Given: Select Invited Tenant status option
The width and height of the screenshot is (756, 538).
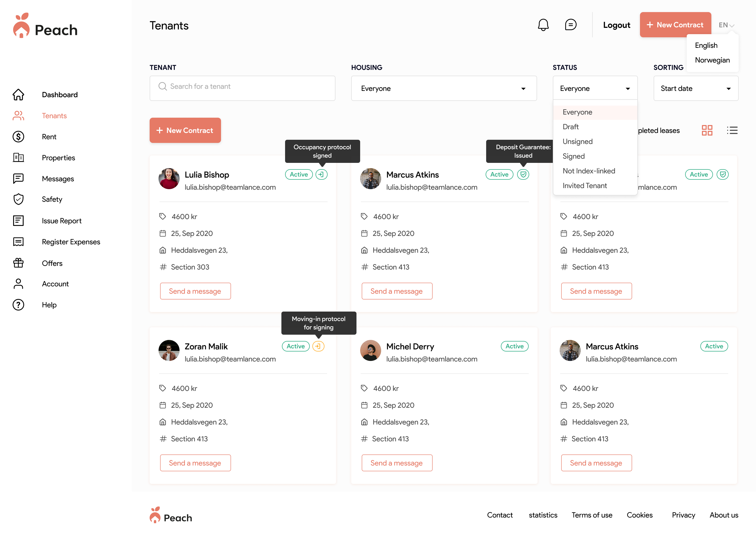Looking at the screenshot, I should click(x=585, y=185).
